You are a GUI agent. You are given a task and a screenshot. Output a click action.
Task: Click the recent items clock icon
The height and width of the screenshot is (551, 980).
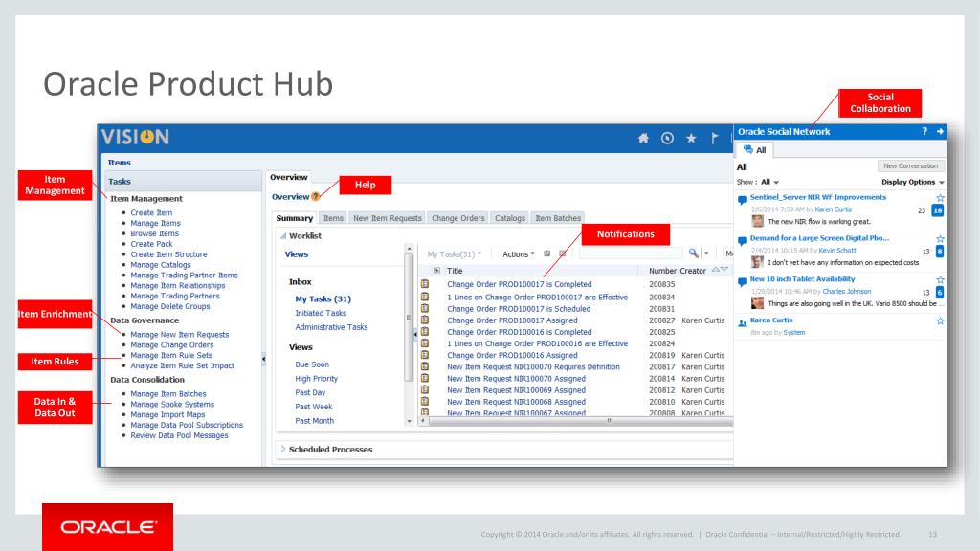(667, 138)
